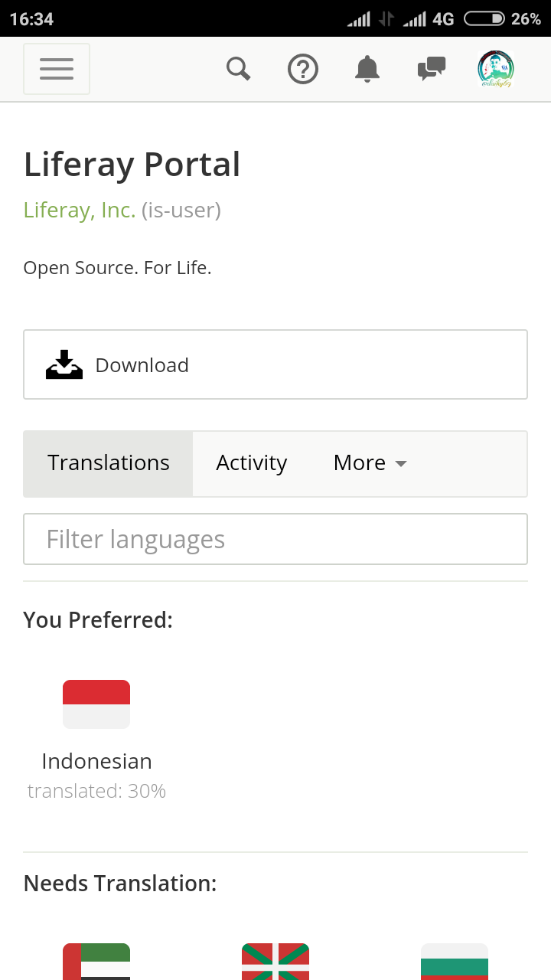
Task: Open the hamburger navigation menu
Action: 57,69
